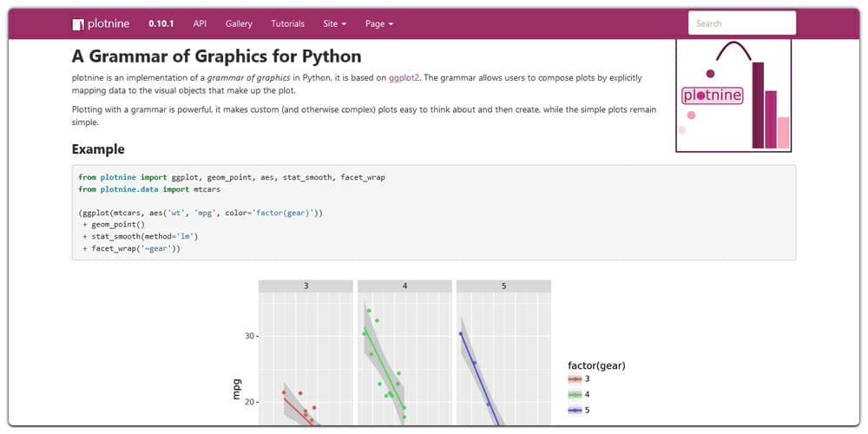Click the plotnine logo icon in navbar
Viewport: 868px width, 434px height.
[78, 24]
